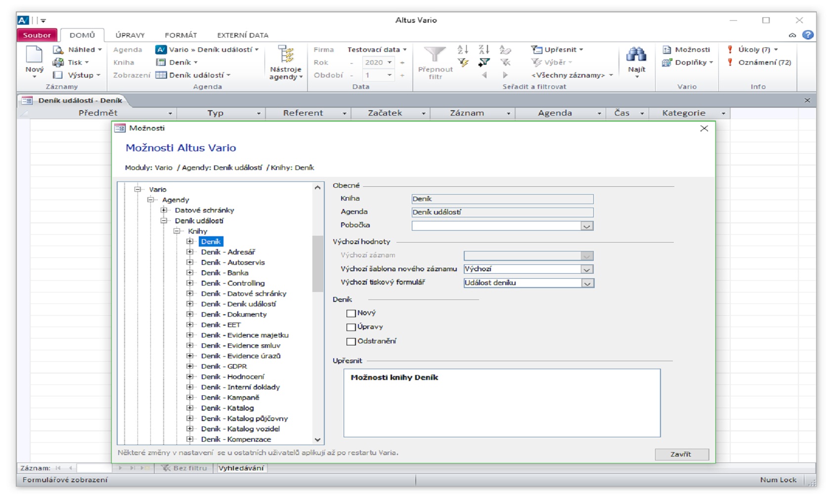Image resolution: width=835 pixels, height=504 pixels.
Task: Collapse the ribbon with the caret icon
Action: tap(792, 35)
